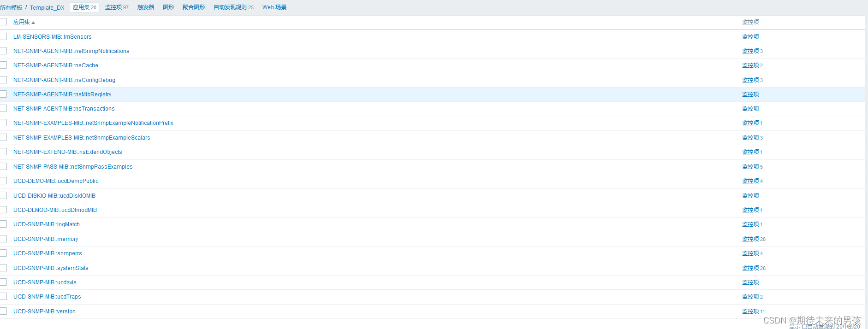Image resolution: width=868 pixels, height=329 pixels.
Task: Check the ucdavis row checkbox
Action: tap(3, 282)
